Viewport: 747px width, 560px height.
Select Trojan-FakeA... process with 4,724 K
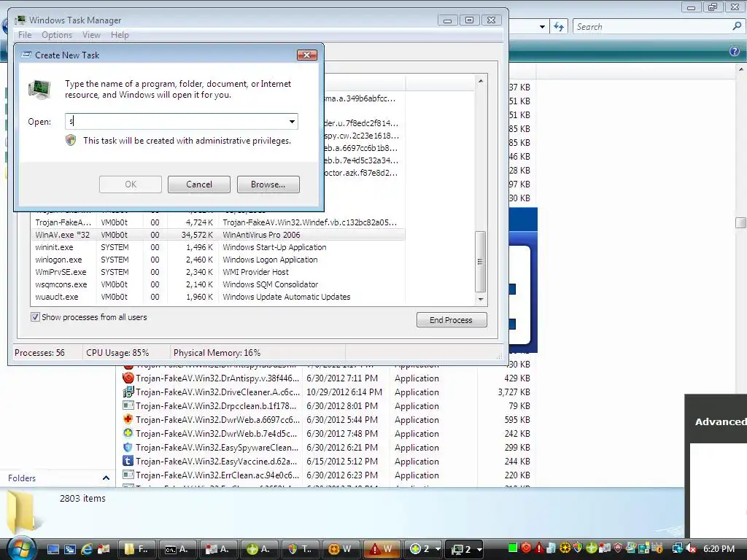217,222
